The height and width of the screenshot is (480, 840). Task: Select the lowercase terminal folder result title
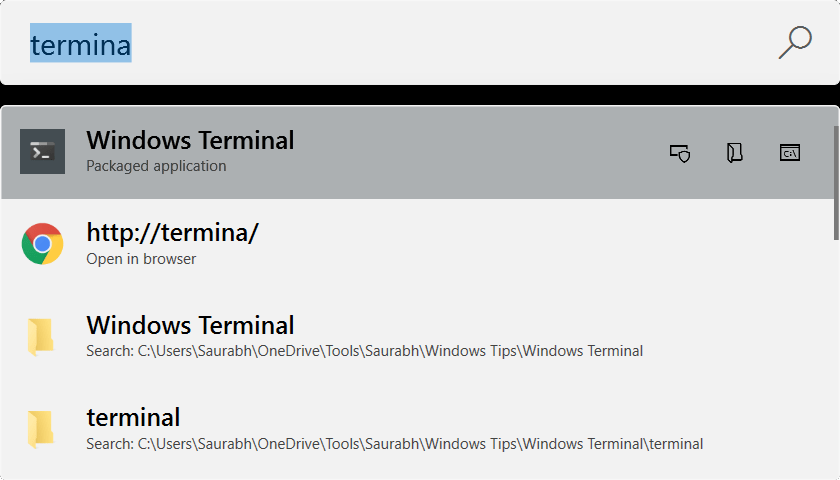pyautogui.click(x=133, y=417)
